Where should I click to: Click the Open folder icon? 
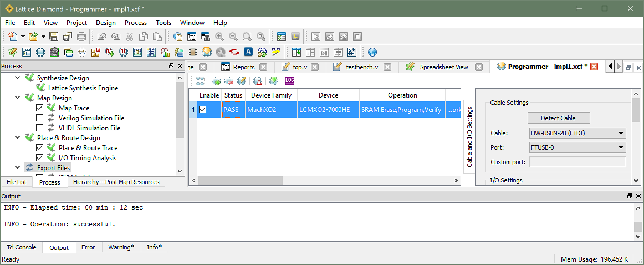click(x=34, y=37)
